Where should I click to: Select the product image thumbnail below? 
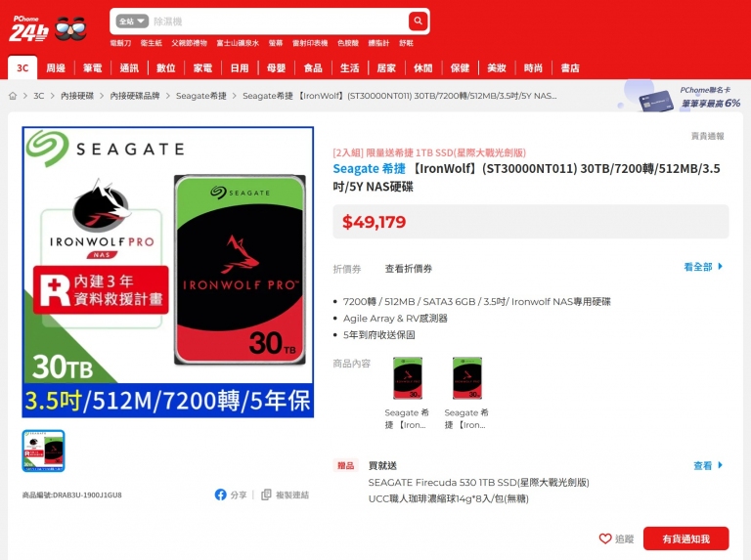[44, 451]
